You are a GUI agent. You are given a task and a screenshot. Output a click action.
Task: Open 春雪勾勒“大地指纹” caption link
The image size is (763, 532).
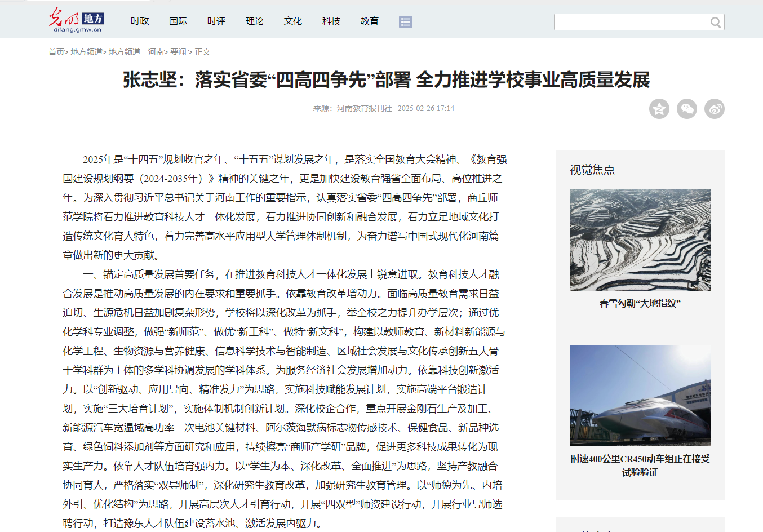pyautogui.click(x=640, y=303)
